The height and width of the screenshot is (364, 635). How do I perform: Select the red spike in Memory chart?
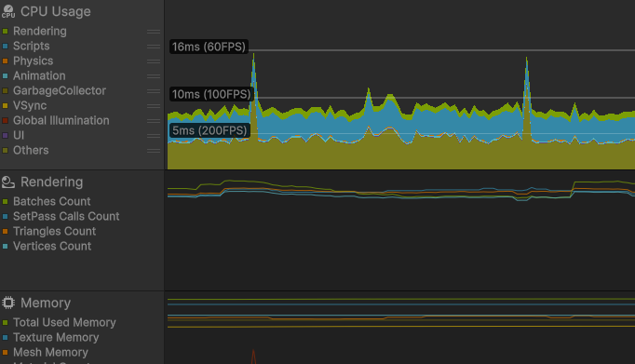253,357
